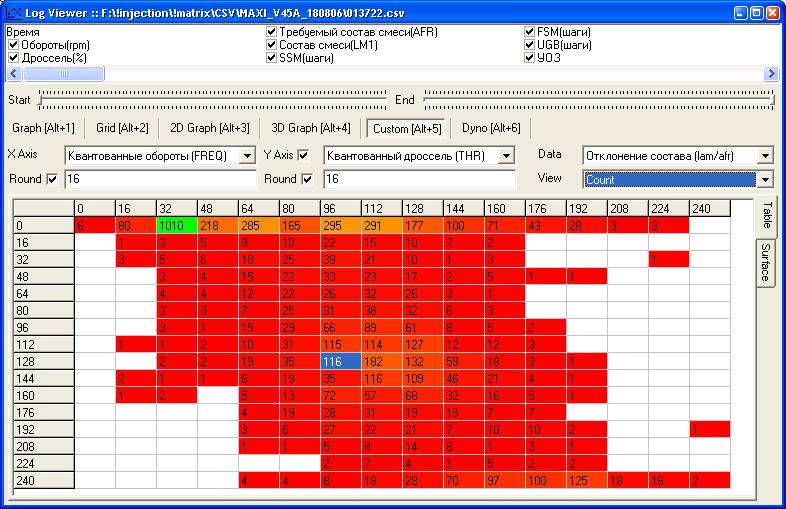Click the X Axis Round value field

pyautogui.click(x=160, y=180)
